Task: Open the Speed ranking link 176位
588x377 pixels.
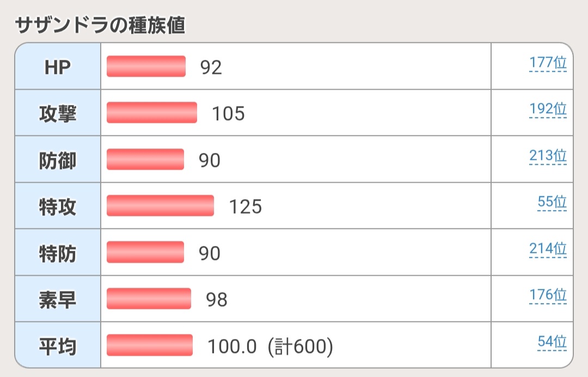Action: pyautogui.click(x=548, y=296)
